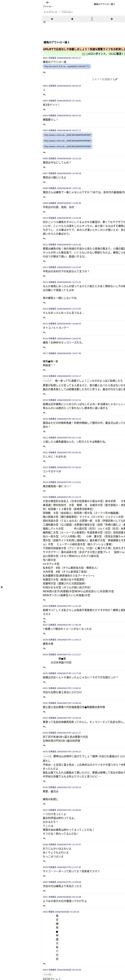Reply to post 0023 コンヤガヤマダ
Image resolution: width=125 pixels, height=980 pixels.
(44, 476)
